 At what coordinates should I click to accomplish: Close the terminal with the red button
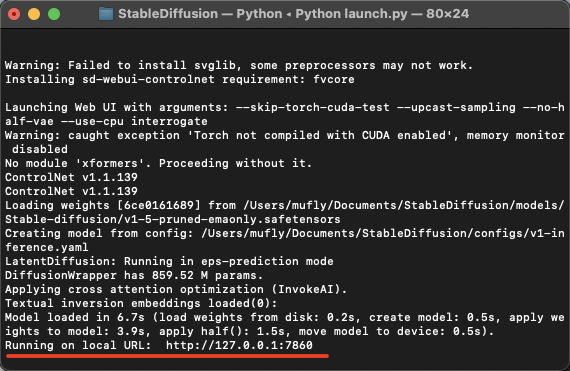click(14, 14)
